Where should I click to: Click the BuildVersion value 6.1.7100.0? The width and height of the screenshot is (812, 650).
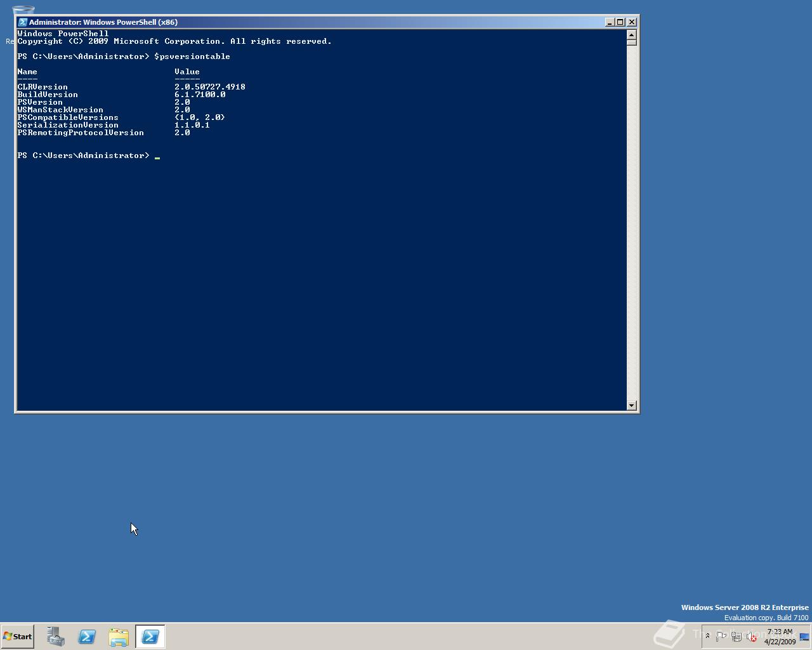[x=200, y=95]
